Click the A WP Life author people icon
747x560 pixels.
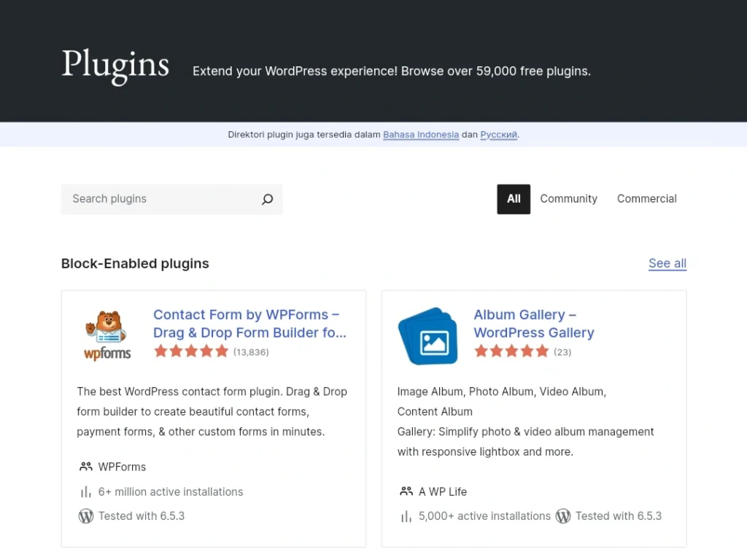click(x=406, y=491)
